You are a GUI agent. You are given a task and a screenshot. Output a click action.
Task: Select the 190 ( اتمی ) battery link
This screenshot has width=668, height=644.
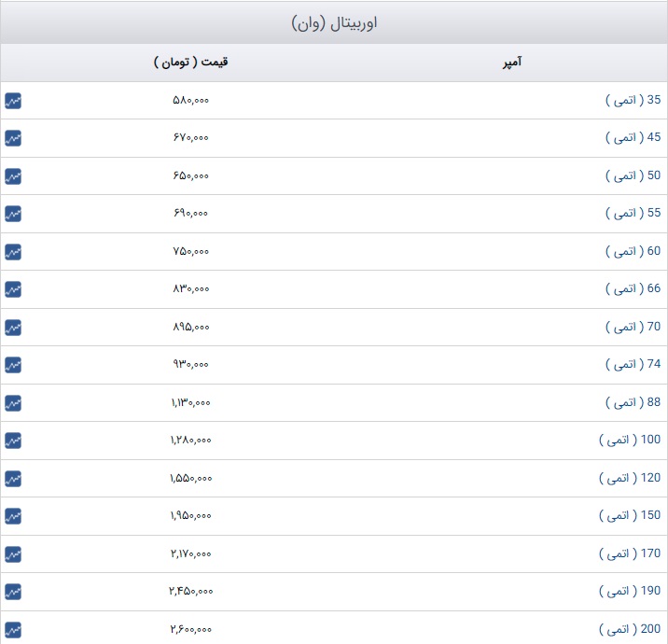coord(630,591)
